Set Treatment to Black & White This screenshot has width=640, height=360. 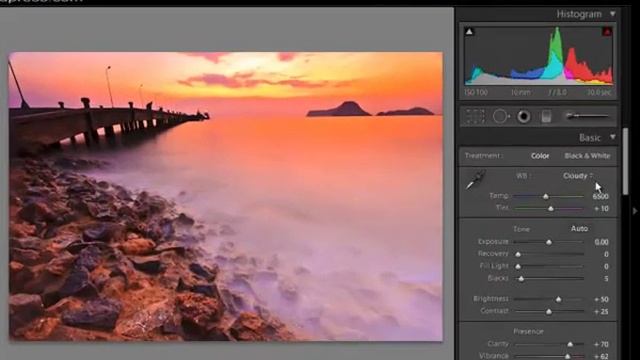(587, 156)
